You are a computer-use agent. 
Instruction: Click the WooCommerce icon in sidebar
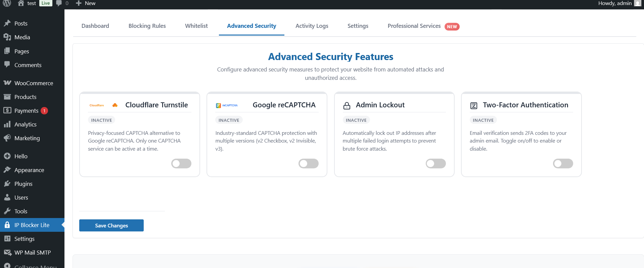click(x=7, y=83)
